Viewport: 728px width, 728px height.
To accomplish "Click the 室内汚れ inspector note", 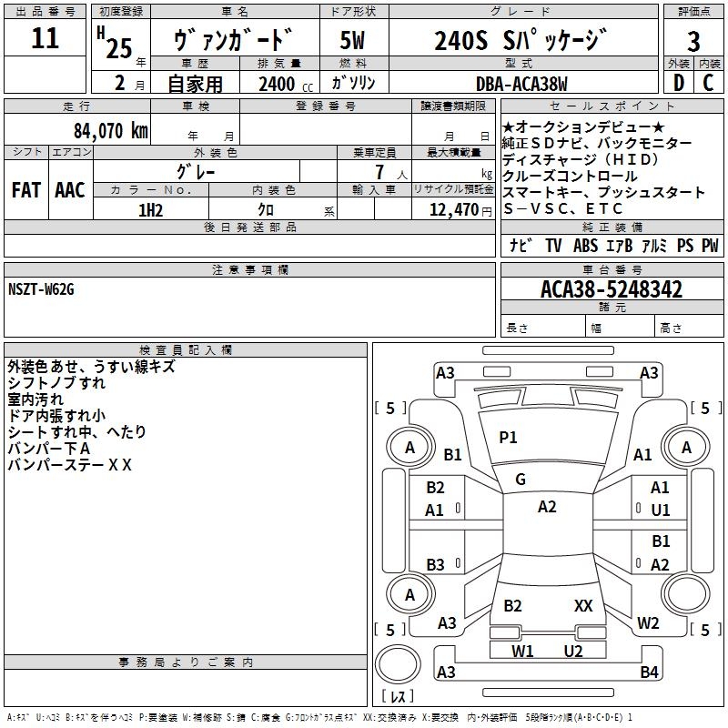I will (x=35, y=399).
